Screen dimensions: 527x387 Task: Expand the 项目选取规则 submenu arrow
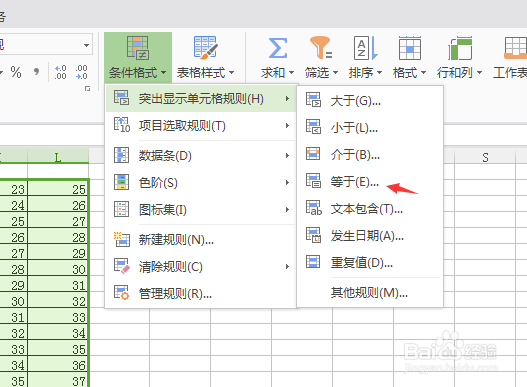click(x=287, y=125)
